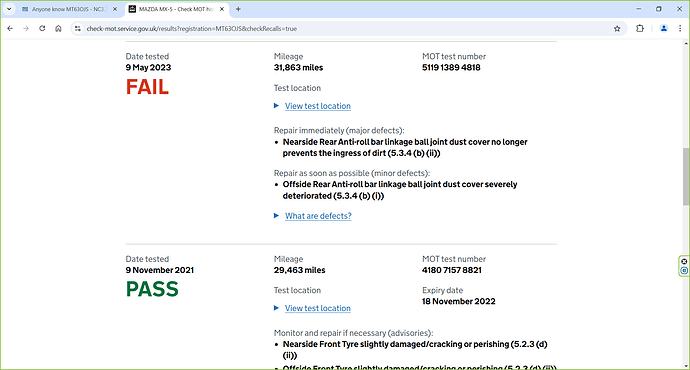Click the red FAIL result text
Image resolution: width=690 pixels, height=370 pixels.
[x=147, y=87]
